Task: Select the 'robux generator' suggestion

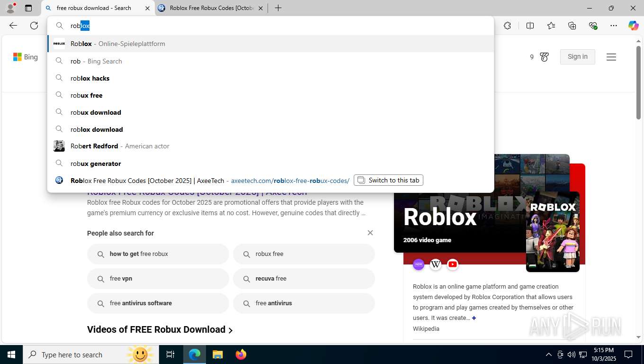Action: click(270, 164)
